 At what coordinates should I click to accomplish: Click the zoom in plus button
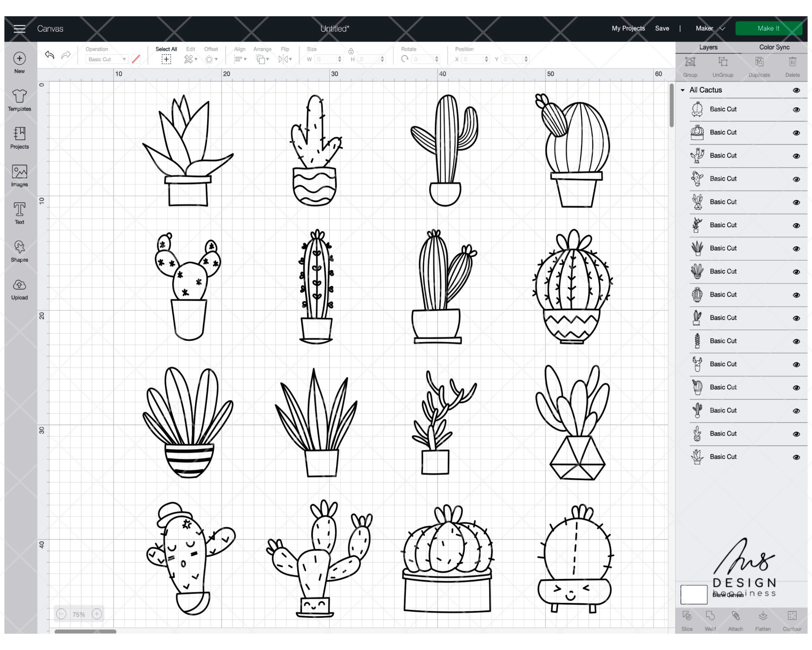97,614
